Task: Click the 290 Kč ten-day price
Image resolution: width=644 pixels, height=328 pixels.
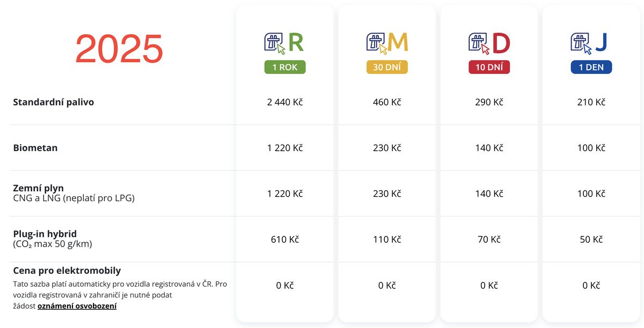Action: coord(489,102)
